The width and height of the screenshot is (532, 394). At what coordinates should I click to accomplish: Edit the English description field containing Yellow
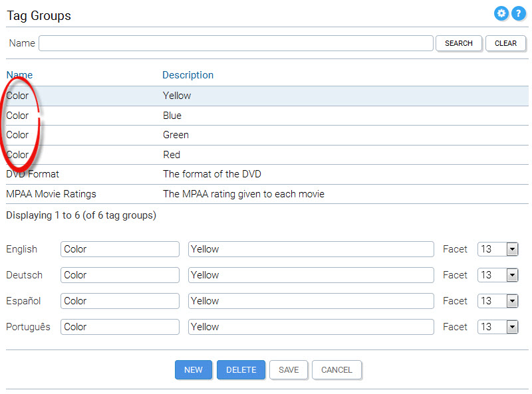click(311, 249)
